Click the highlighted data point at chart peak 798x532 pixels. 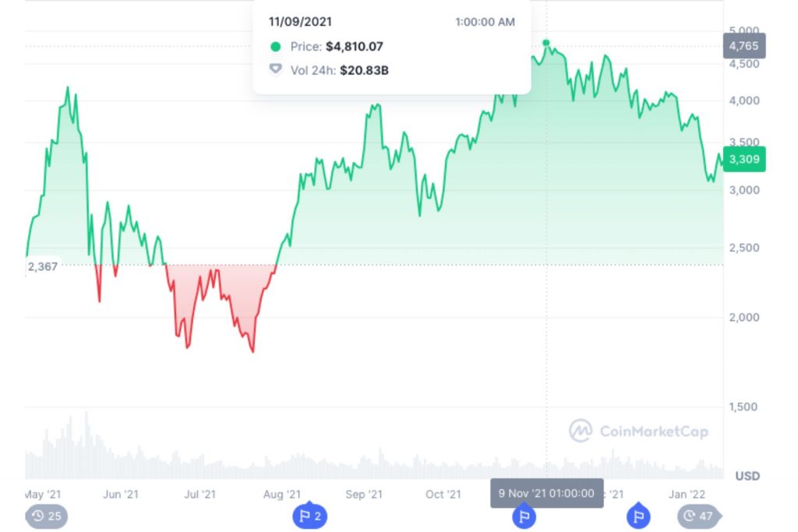(x=546, y=43)
